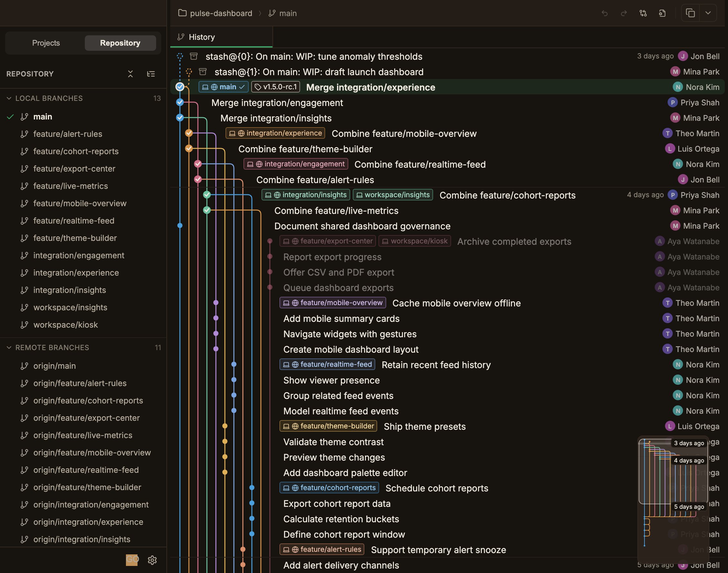Click the pulse-dashboard folder breadcrumb
The width and height of the screenshot is (728, 573).
pyautogui.click(x=215, y=13)
